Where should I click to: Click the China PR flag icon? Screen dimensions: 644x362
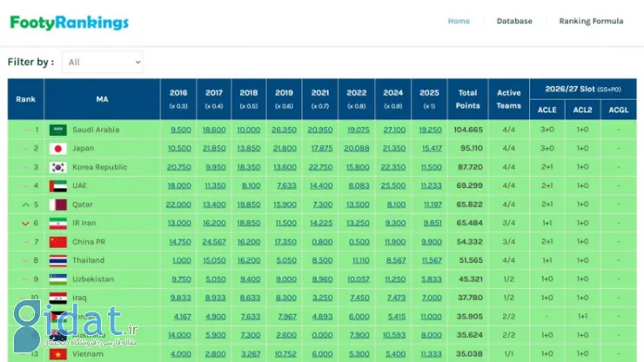click(x=58, y=242)
